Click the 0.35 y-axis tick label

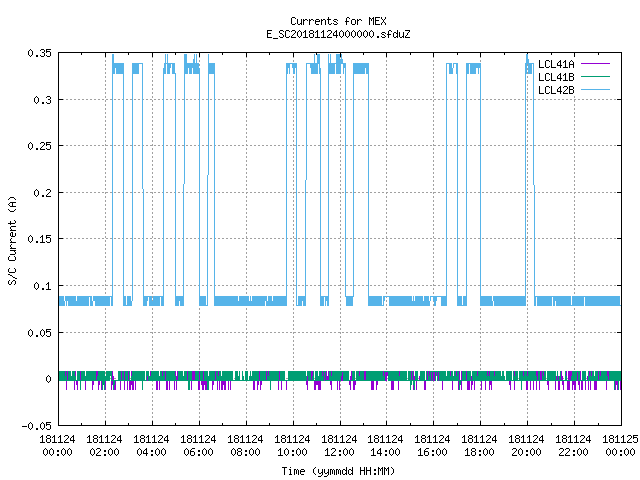pos(40,53)
